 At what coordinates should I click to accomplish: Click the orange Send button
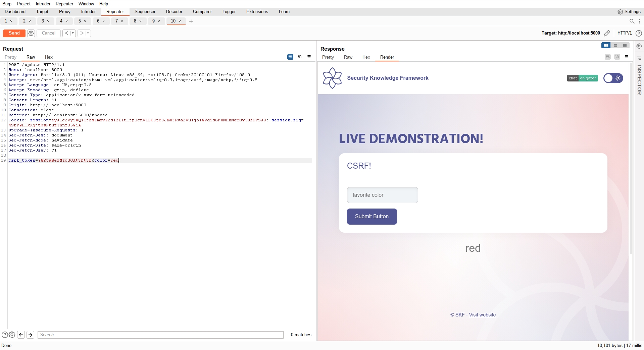pyautogui.click(x=14, y=33)
